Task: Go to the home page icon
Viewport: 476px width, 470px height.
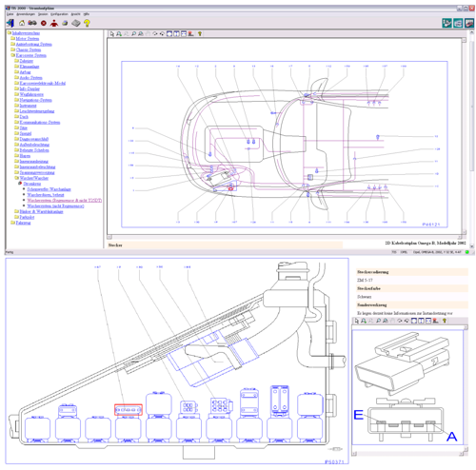Action: click(22, 23)
